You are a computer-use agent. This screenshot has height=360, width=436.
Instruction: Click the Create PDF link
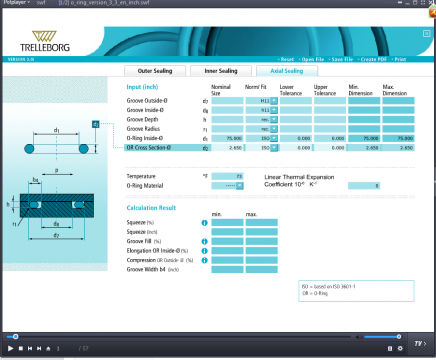click(x=373, y=59)
